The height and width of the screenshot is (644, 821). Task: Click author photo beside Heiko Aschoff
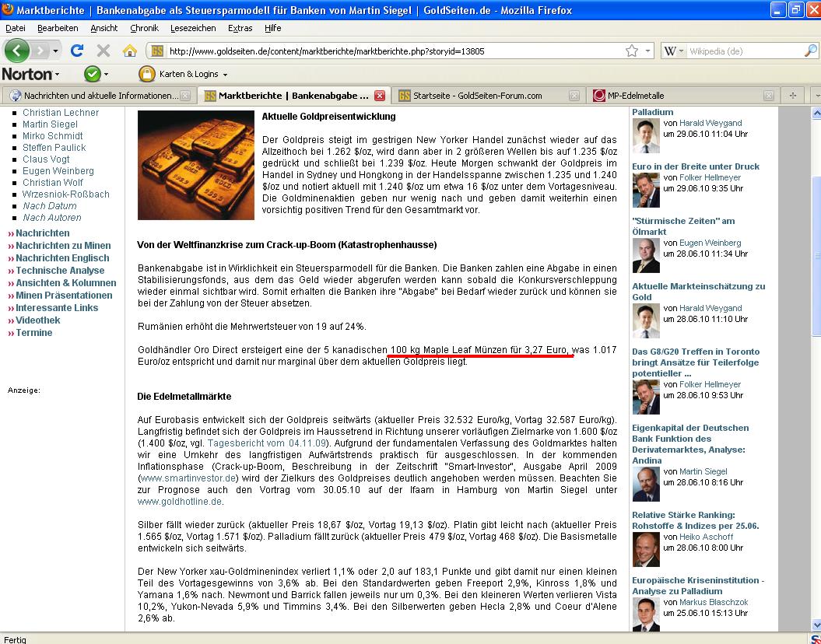pyautogui.click(x=646, y=550)
